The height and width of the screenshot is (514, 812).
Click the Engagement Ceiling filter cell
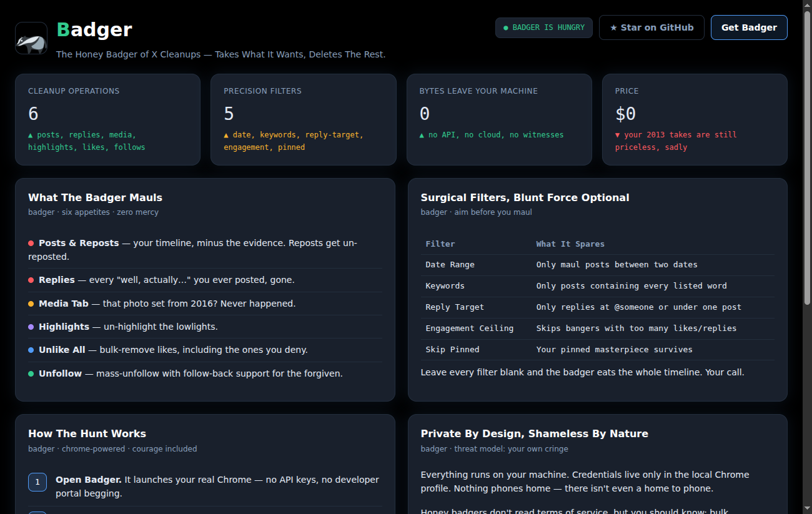point(476,329)
